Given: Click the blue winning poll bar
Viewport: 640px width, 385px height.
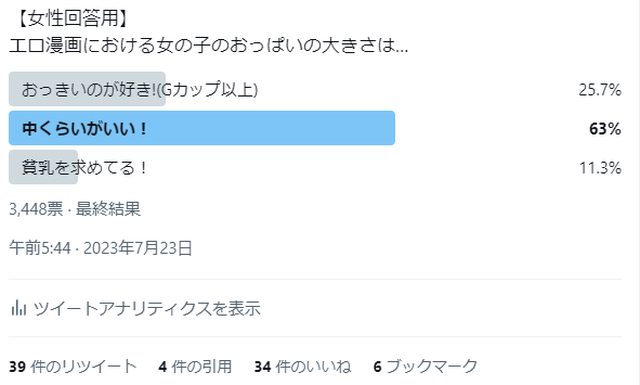Looking at the screenshot, I should pyautogui.click(x=202, y=128).
